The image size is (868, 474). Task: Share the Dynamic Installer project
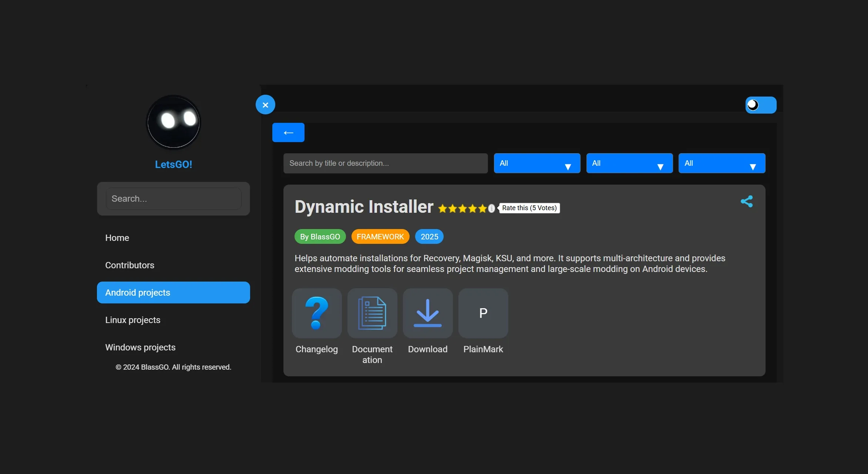(x=746, y=201)
